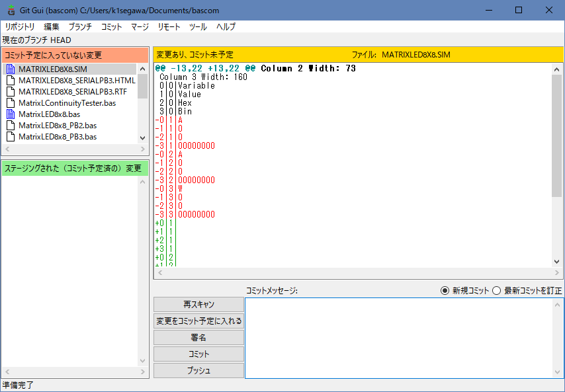This screenshot has height=392, width=565.
Task: Click the 署名 button
Action: click(198, 338)
